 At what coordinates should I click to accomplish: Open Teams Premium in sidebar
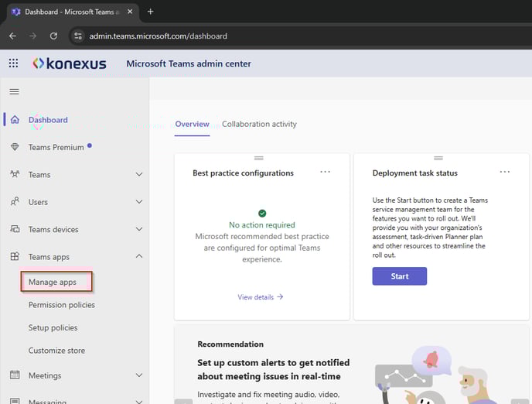coord(56,147)
